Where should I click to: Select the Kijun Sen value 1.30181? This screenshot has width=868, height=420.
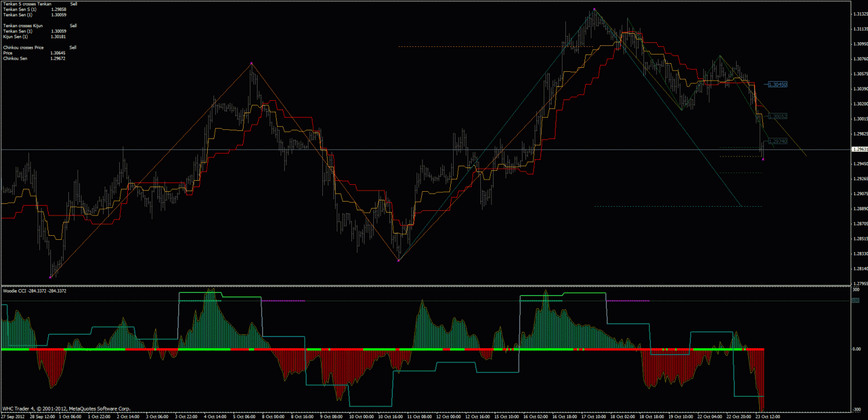coord(58,36)
